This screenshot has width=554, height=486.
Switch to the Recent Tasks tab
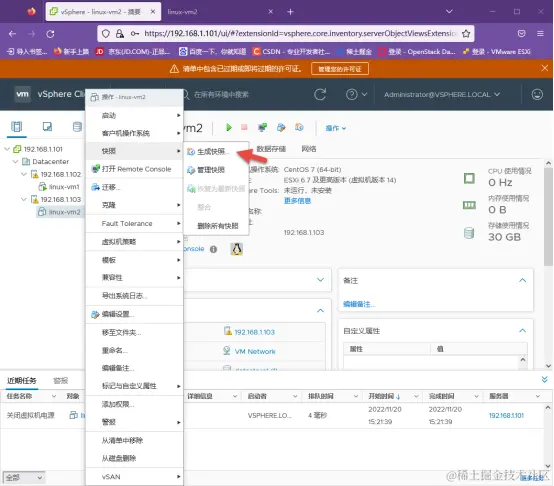coord(22,380)
